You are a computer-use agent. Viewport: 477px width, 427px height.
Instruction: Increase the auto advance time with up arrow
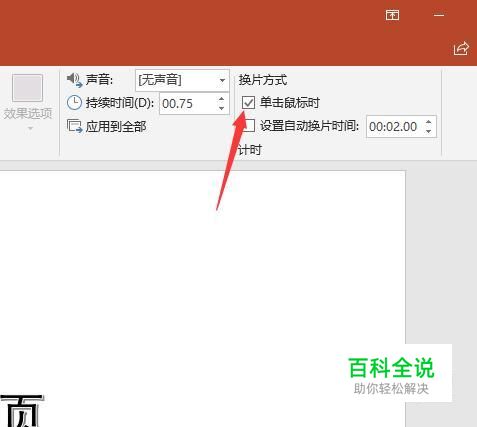coord(429,122)
